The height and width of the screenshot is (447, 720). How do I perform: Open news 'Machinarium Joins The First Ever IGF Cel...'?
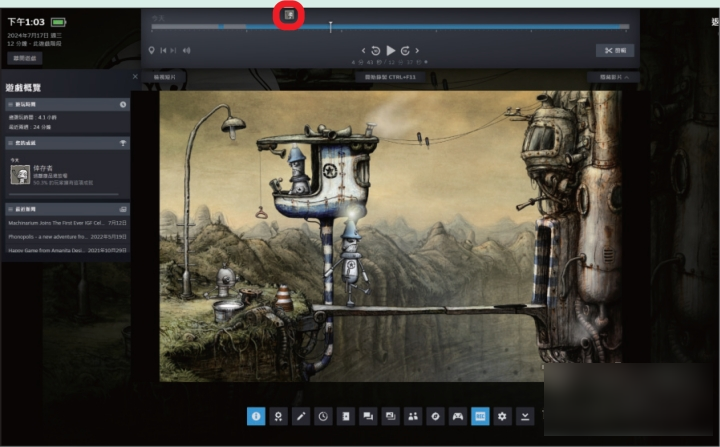(67, 223)
